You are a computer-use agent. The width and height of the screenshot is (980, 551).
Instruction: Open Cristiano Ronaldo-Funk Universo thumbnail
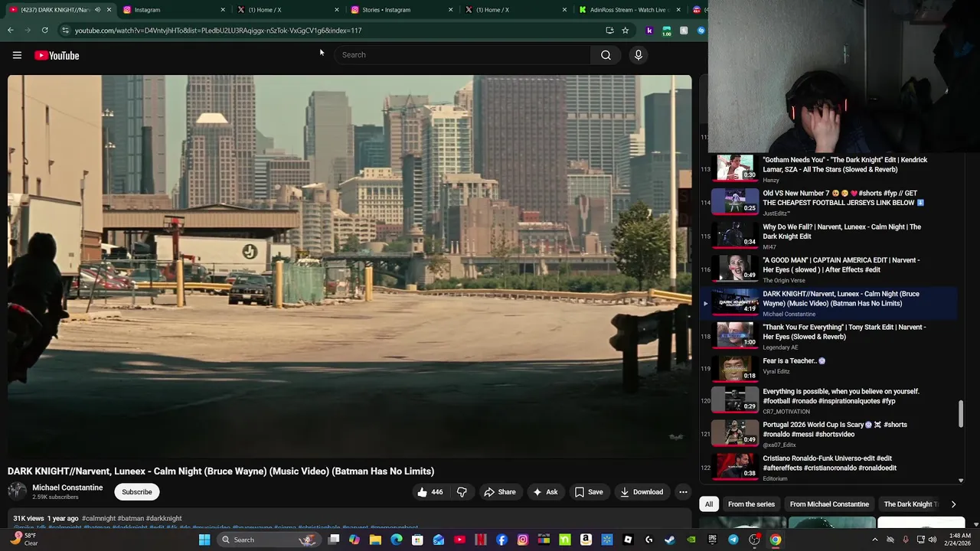coord(735,467)
